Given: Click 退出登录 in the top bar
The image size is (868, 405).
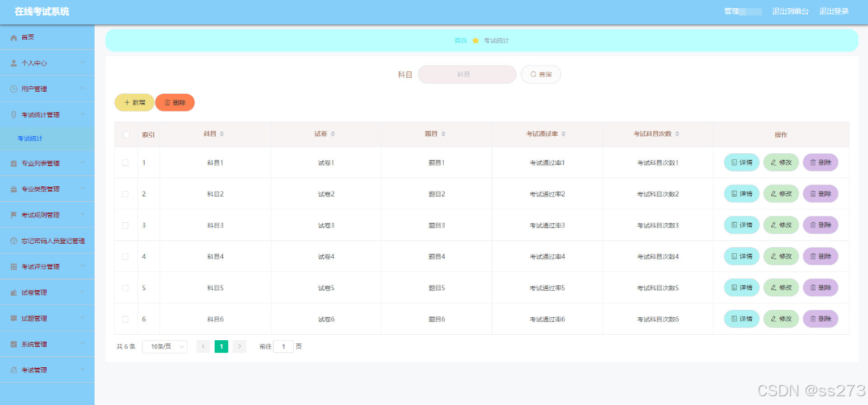Looking at the screenshot, I should [834, 11].
